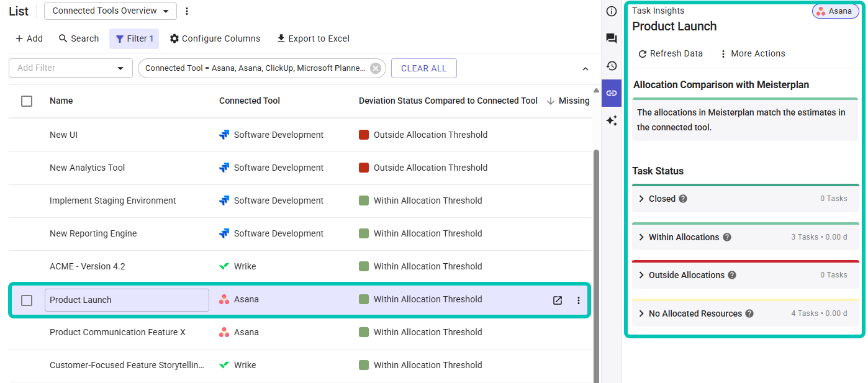Viewport: 868px width, 383px height.
Task: Select the connected tool link icon
Action: tap(612, 93)
